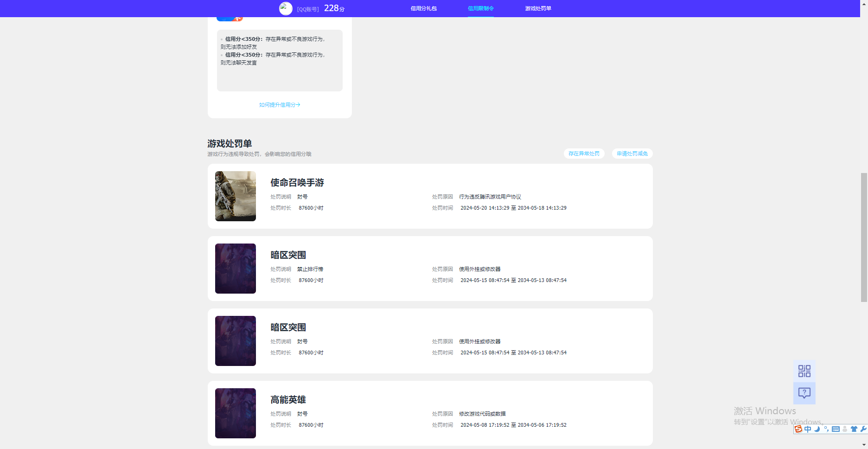Click the 申请处罚减免 button
Screen dimensions: 868x449
click(x=632, y=154)
